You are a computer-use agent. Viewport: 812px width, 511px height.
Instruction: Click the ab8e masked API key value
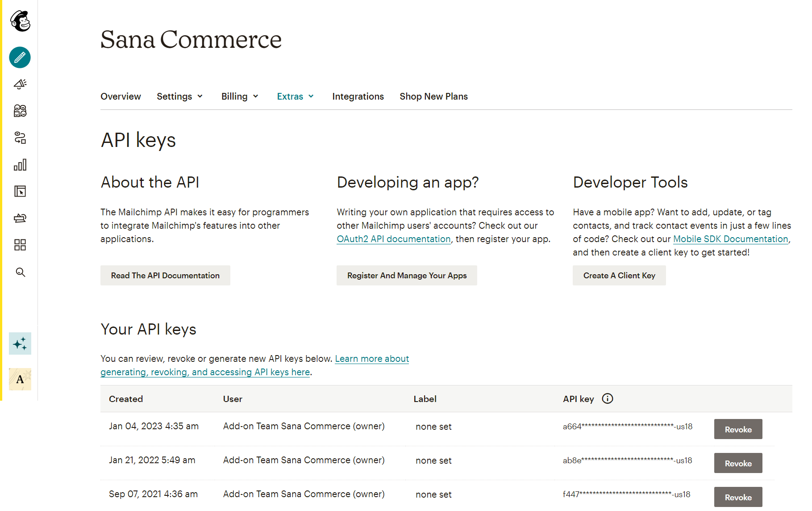[627, 461]
